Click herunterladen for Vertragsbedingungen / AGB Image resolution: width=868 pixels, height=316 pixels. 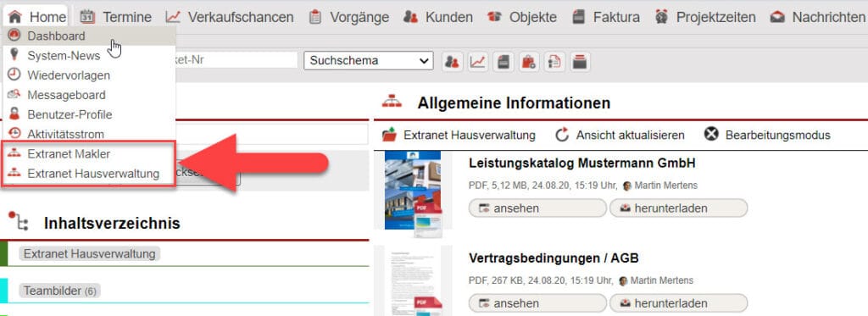679,303
